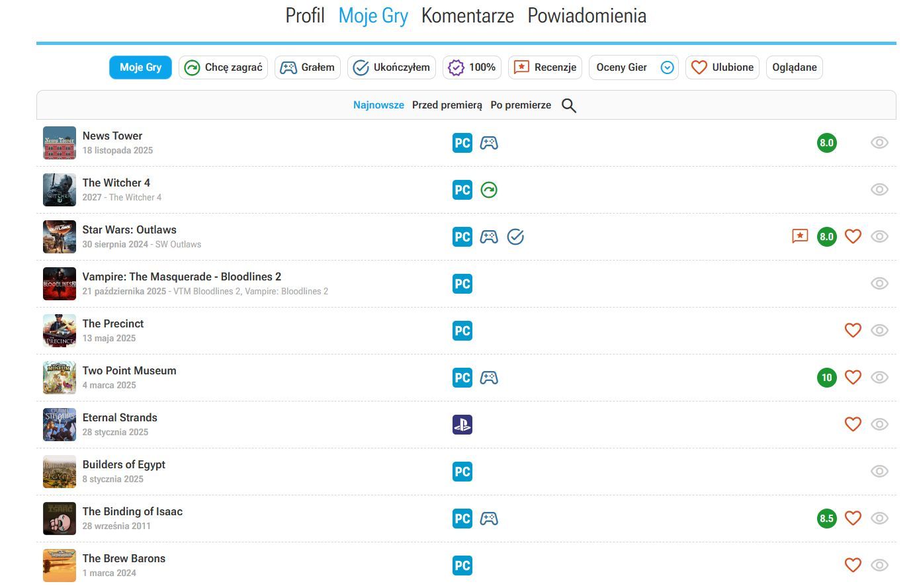Click the 8.5 rating badge of The Binding of Isaac
Image resolution: width=915 pixels, height=588 pixels.
[x=826, y=519]
